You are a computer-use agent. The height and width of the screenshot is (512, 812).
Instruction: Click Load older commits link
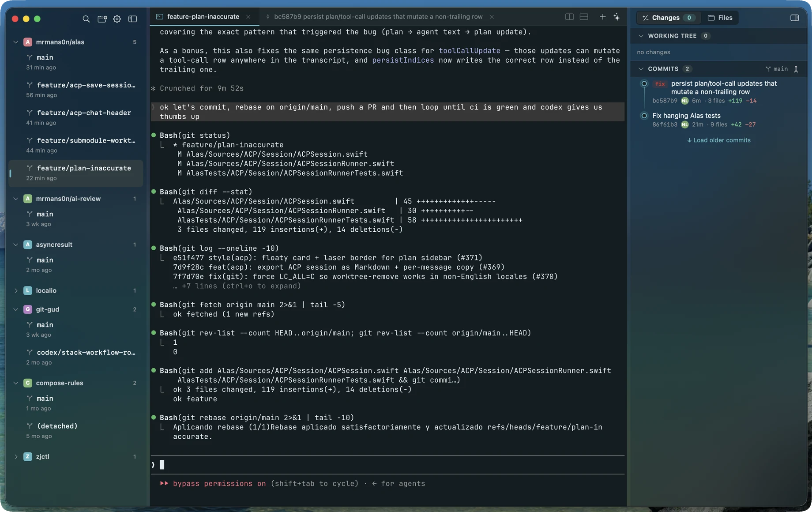718,140
